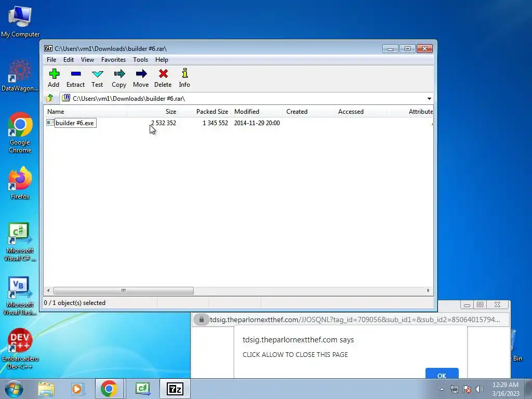
Task: Sort by the Attributes column header
Action: [x=410, y=112]
